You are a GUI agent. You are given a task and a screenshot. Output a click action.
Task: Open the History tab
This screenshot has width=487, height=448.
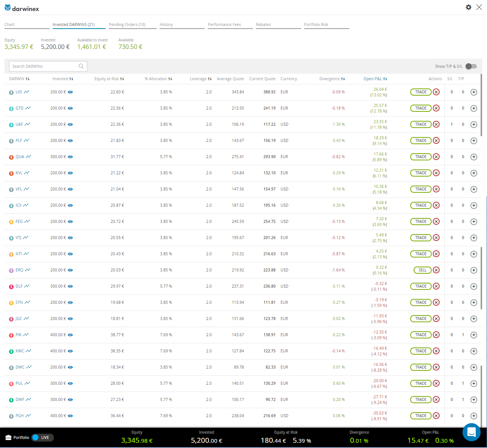click(182, 25)
